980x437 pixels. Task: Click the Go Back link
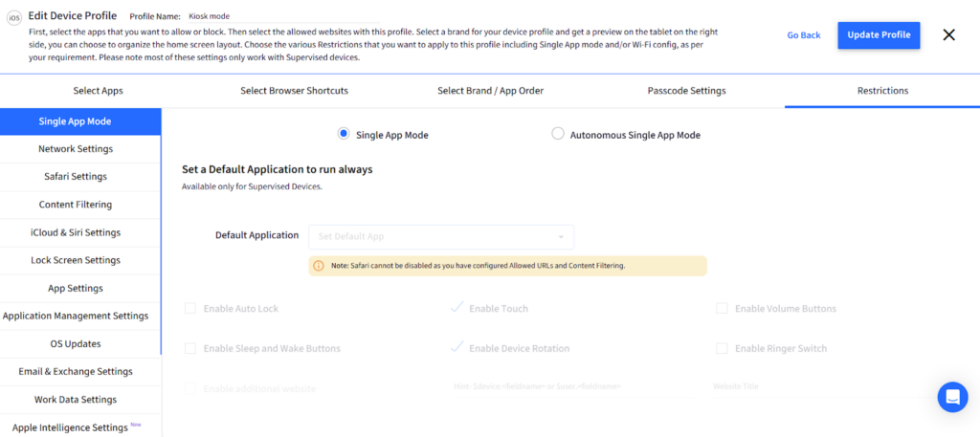[803, 35]
